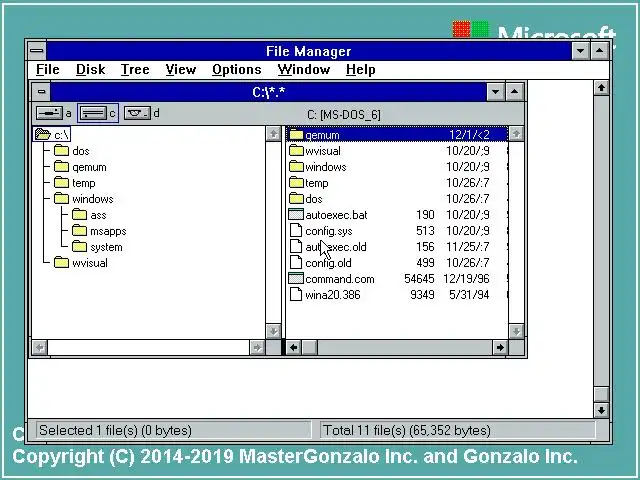Click the Selected 1 file(s) status text
The width and height of the screenshot is (640, 480).
coord(116,430)
